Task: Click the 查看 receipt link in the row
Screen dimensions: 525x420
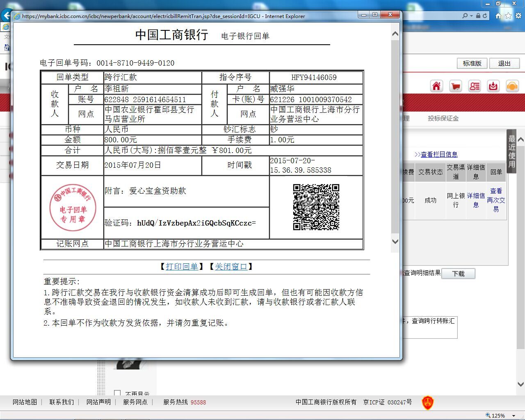Action: (496, 191)
